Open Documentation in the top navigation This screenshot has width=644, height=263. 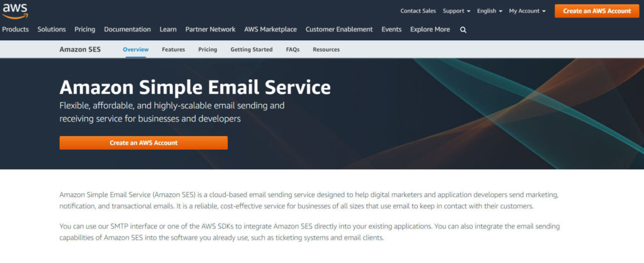pyautogui.click(x=127, y=29)
